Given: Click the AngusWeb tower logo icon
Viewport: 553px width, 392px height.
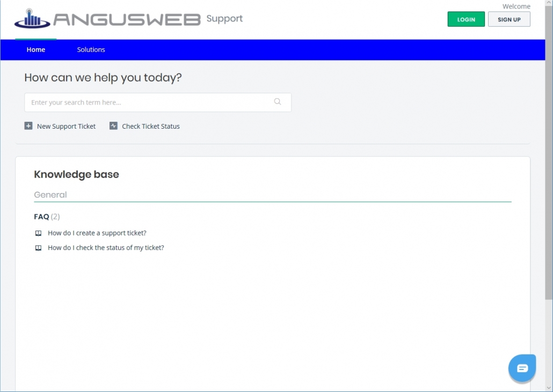Looking at the screenshot, I should tap(32, 19).
